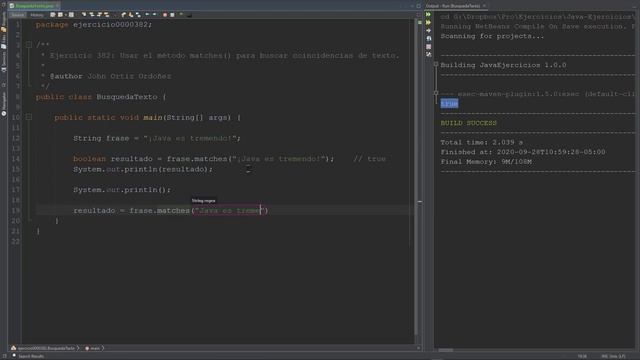The width and height of the screenshot is (640, 360).
Task: Click the line 14 number in the gutter
Action: coord(16,159)
